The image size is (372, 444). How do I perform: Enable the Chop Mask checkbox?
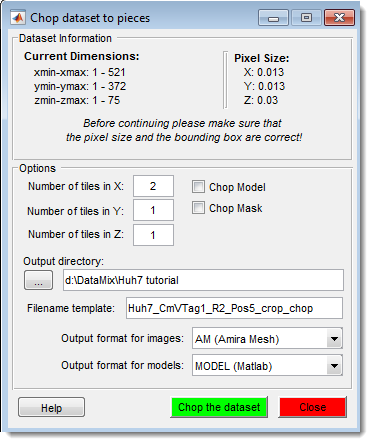point(198,208)
